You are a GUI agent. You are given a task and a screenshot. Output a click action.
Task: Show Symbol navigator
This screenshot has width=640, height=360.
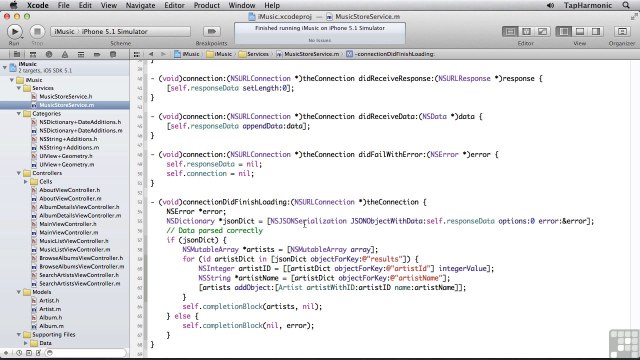33,54
